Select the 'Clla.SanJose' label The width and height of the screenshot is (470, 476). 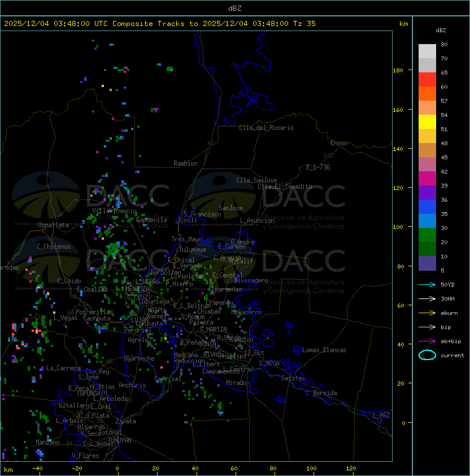pos(256,180)
